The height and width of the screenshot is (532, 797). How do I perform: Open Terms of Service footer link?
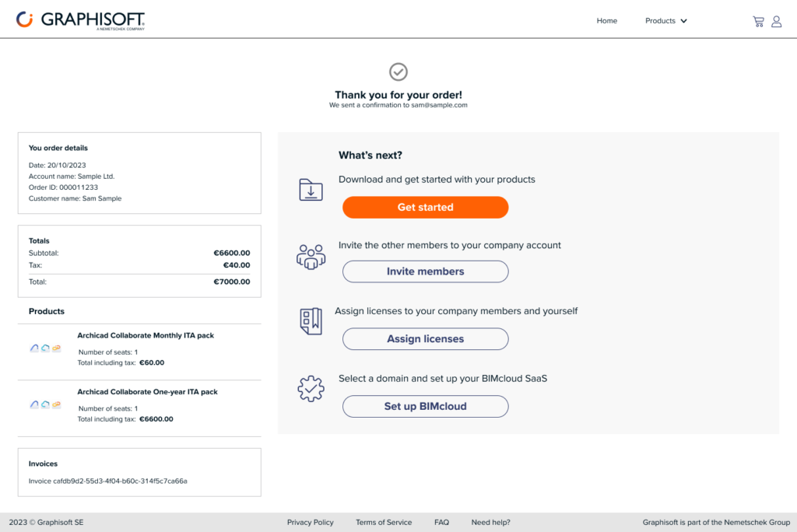(384, 523)
